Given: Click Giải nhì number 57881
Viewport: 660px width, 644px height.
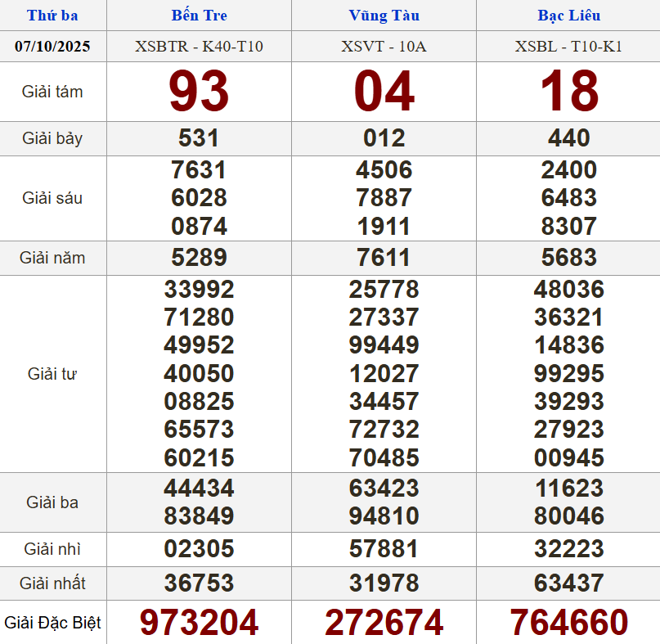Looking at the screenshot, I should point(384,549).
